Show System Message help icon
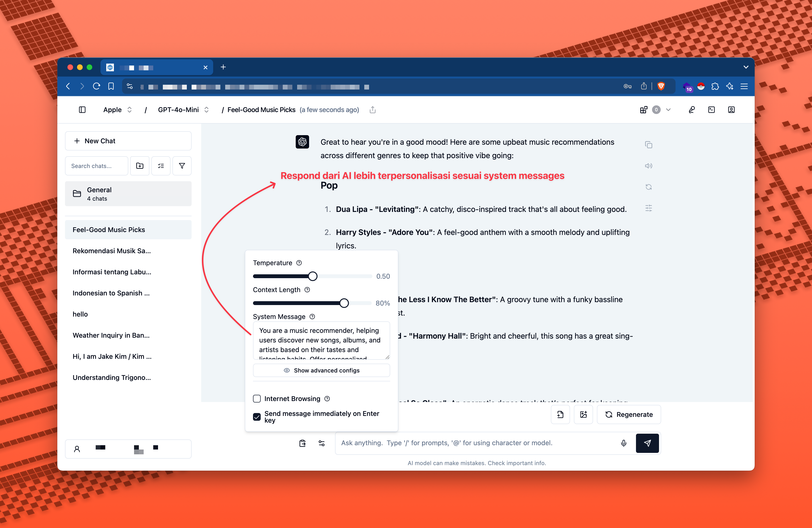The image size is (812, 528). [312, 317]
